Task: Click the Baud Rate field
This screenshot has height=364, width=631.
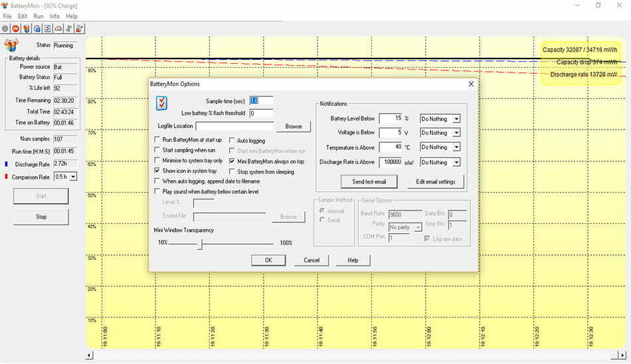Action: pyautogui.click(x=405, y=215)
